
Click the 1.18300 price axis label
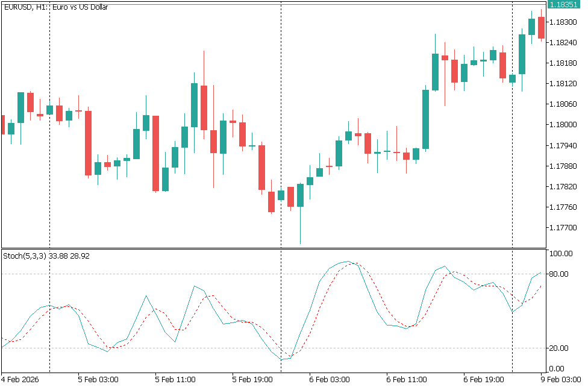point(564,22)
